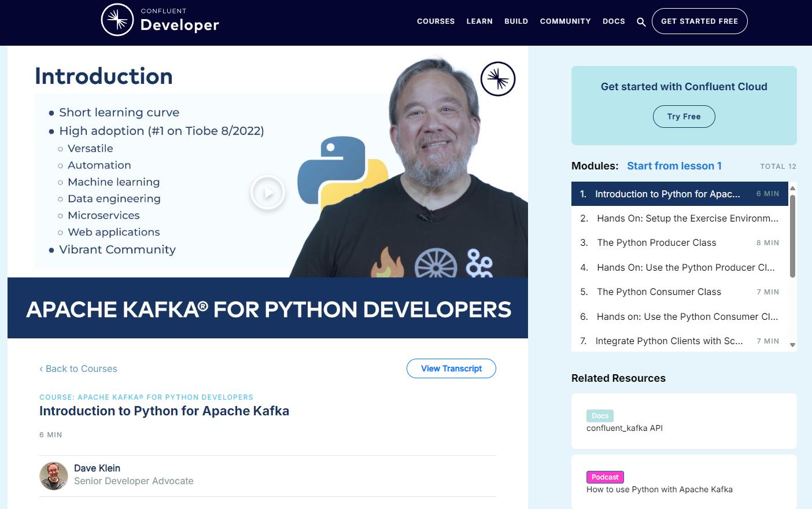
Task: Click GET STARTED FREE button
Action: tap(699, 21)
